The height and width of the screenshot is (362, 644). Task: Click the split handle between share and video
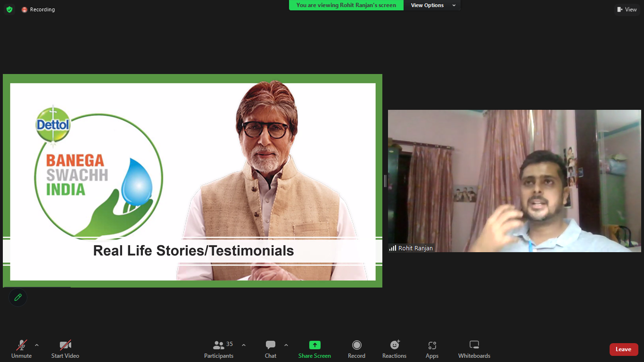[x=385, y=181]
